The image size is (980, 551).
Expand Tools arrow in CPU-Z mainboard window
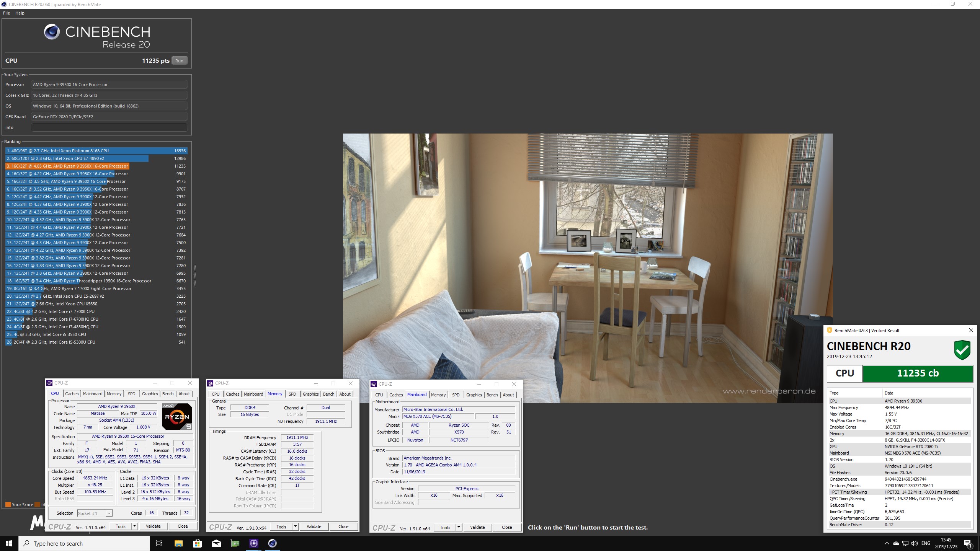coord(459,527)
